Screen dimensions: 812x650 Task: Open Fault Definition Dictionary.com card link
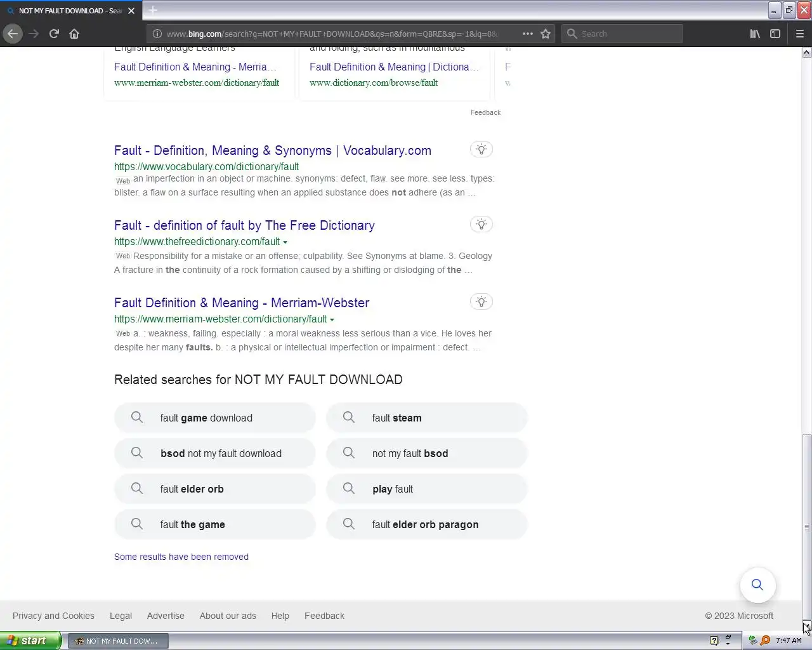pyautogui.click(x=394, y=67)
